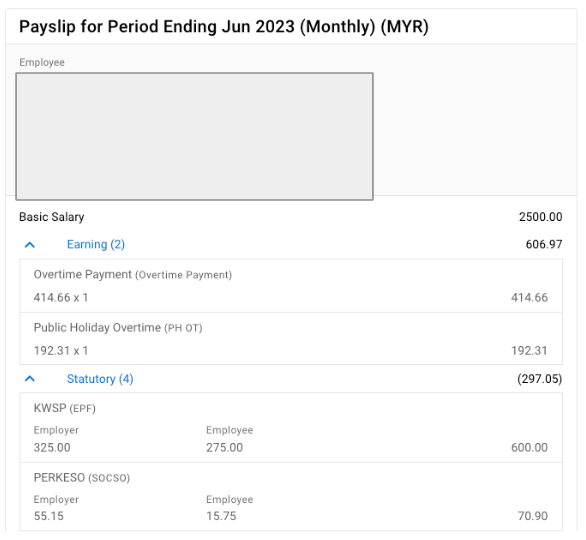The width and height of the screenshot is (586, 540).
Task: Open the Statutory (4) link
Action: (x=100, y=379)
